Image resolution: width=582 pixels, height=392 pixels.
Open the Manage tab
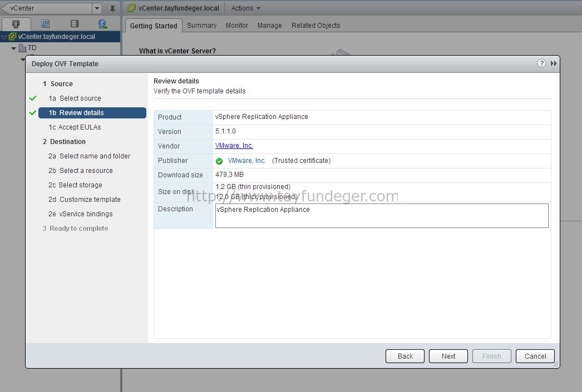click(x=269, y=25)
